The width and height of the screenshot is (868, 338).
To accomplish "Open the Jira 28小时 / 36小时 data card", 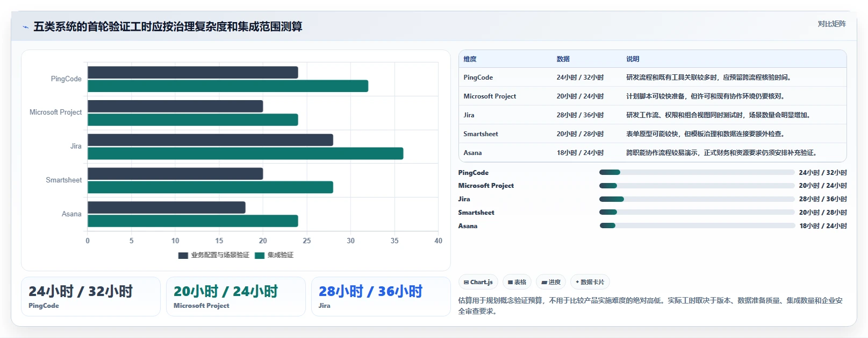I will point(381,297).
